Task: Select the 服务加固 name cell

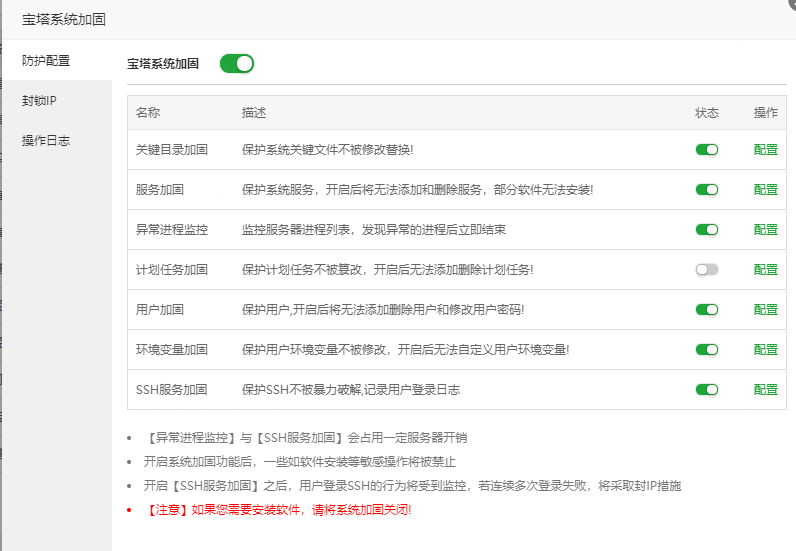Action: click(159, 190)
